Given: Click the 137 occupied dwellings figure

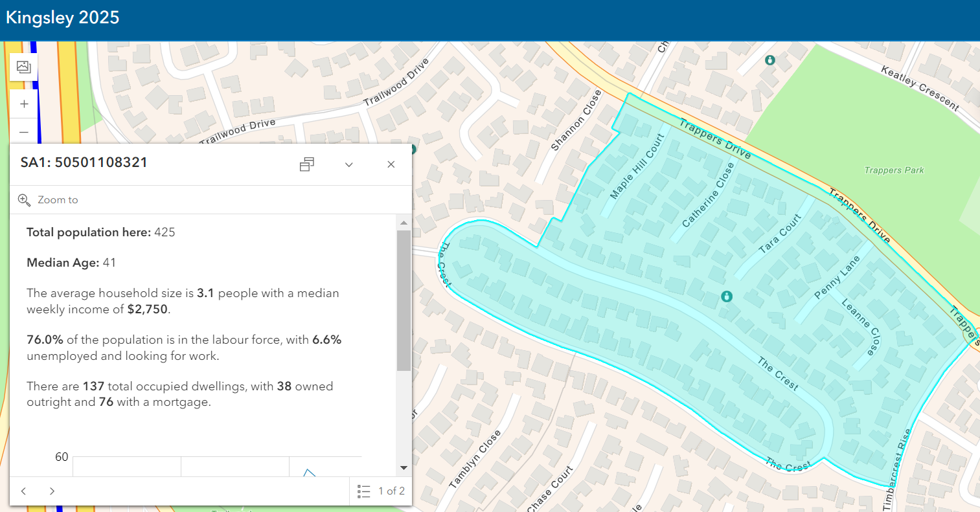Looking at the screenshot, I should [x=93, y=386].
